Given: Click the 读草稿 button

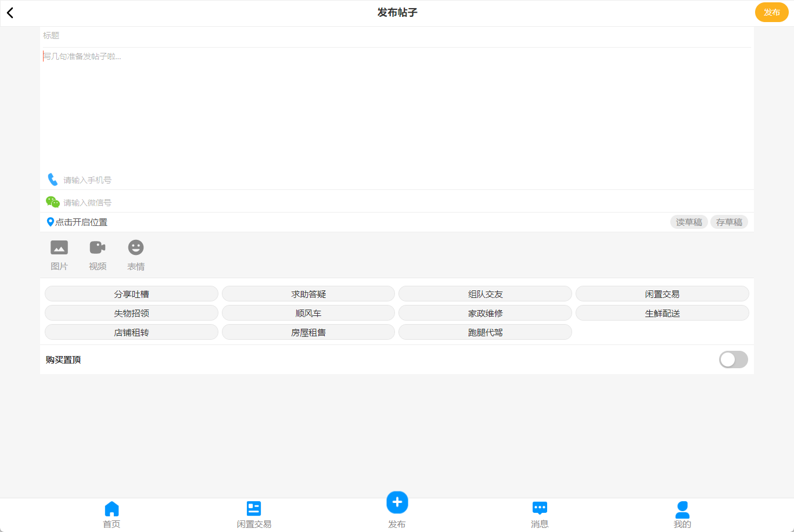Looking at the screenshot, I should click(x=689, y=222).
